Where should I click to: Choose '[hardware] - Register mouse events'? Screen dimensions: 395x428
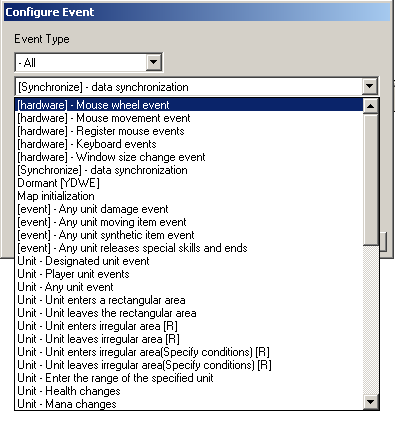tap(189, 131)
